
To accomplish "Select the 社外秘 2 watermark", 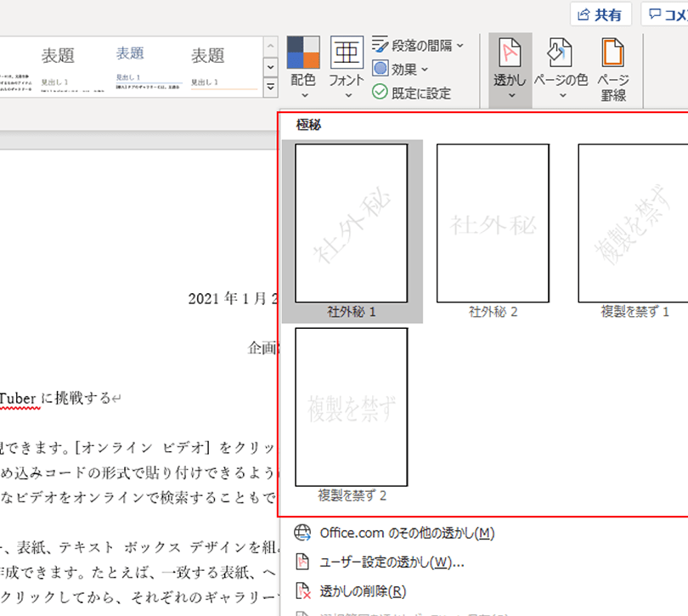I will pos(492,224).
